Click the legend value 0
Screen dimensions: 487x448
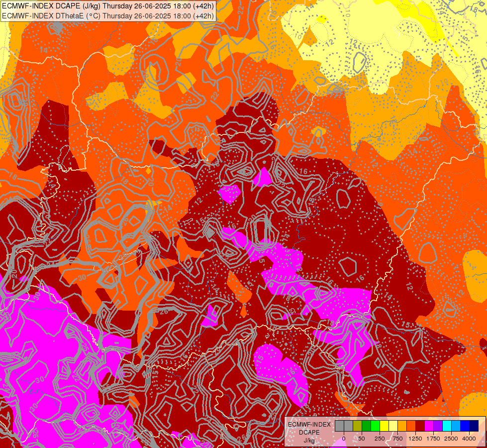tap(344, 439)
